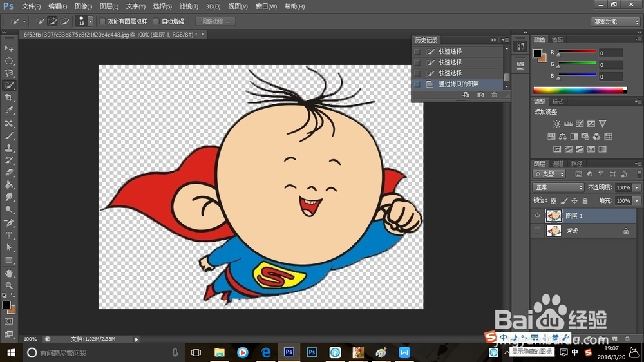Set history brush source for 通过拷贝的图层
Image resolution: width=644 pixels, height=362 pixels.
click(x=417, y=84)
